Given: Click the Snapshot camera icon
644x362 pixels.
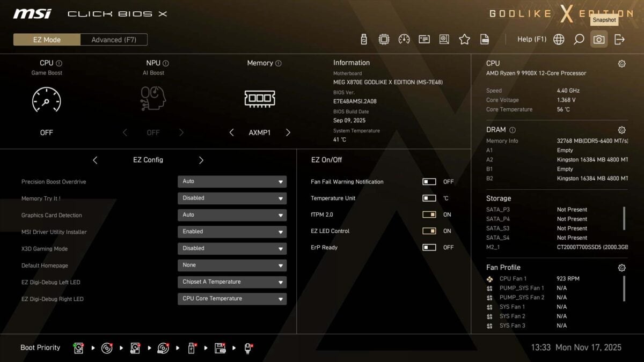Looking at the screenshot, I should click(x=599, y=39).
